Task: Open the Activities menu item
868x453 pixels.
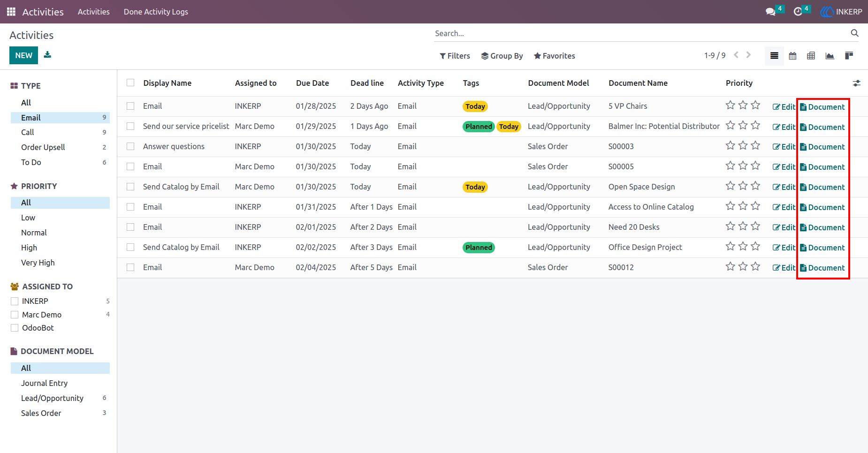Action: click(93, 12)
